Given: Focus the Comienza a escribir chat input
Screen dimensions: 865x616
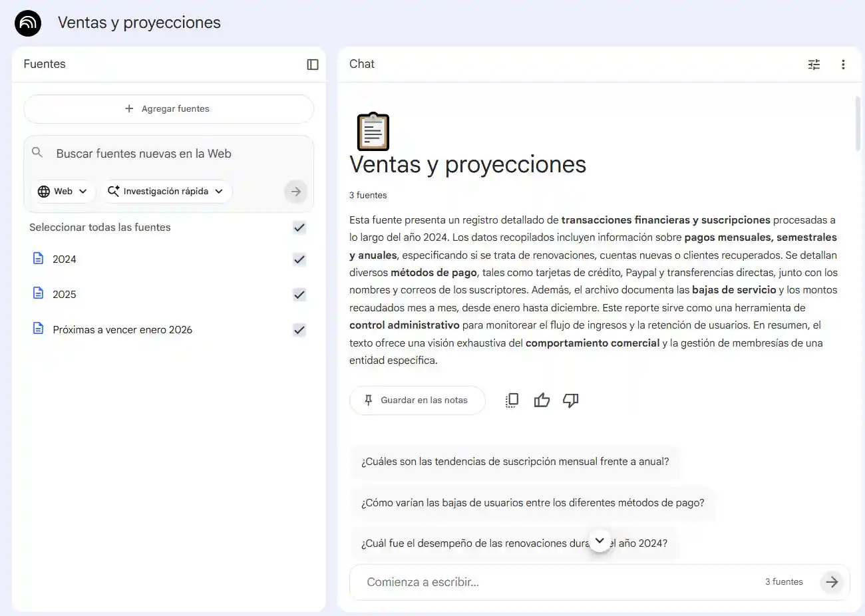Looking at the screenshot, I should (559, 582).
